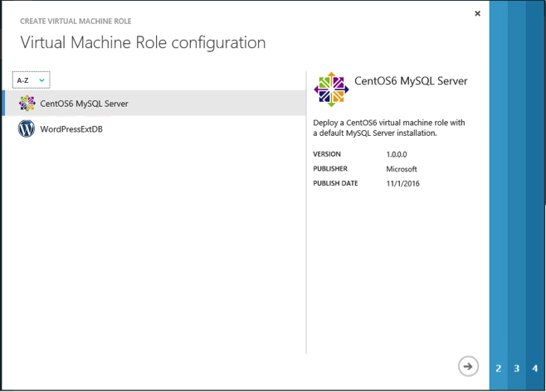This screenshot has width=546, height=392.
Task: Click the CentOS6 MySQL Server details heading
Action: click(x=411, y=81)
